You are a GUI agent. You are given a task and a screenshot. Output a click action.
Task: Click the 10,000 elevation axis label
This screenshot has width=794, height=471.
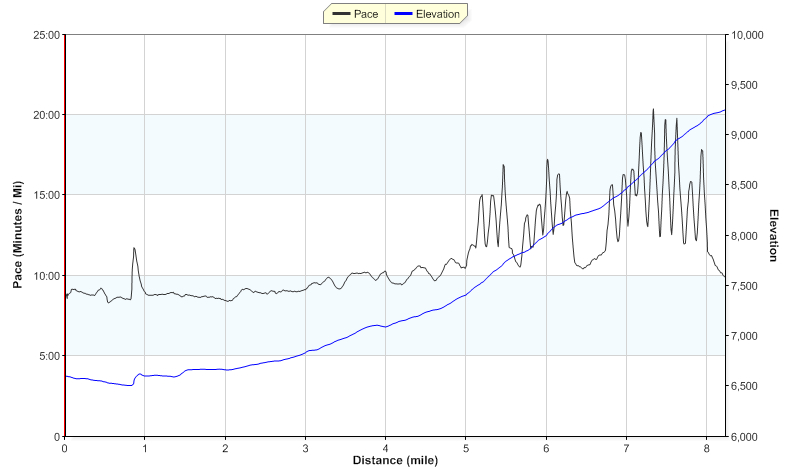click(747, 35)
